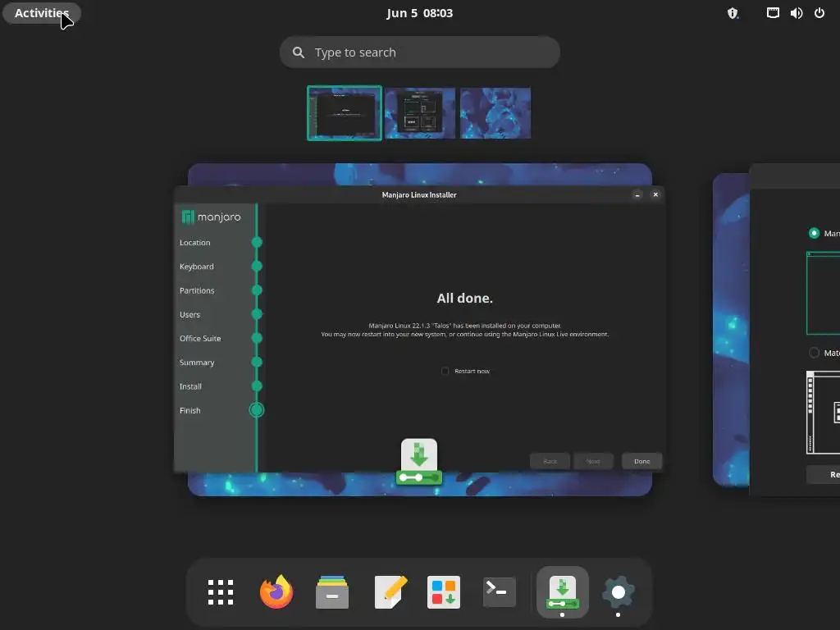Viewport: 840px width, 630px height.
Task: Launch Add/Remove Software from dock
Action: point(444,592)
